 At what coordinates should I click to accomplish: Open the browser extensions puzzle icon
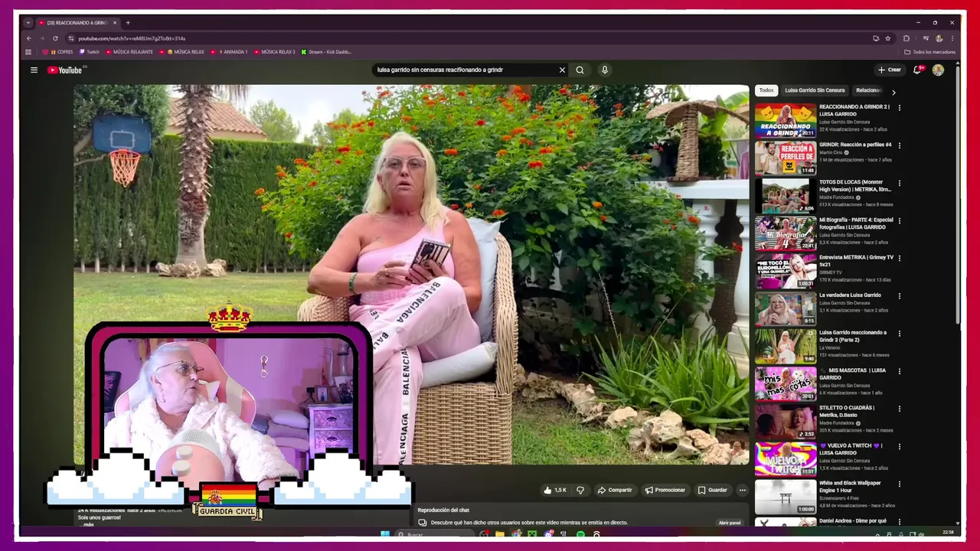pos(906,38)
